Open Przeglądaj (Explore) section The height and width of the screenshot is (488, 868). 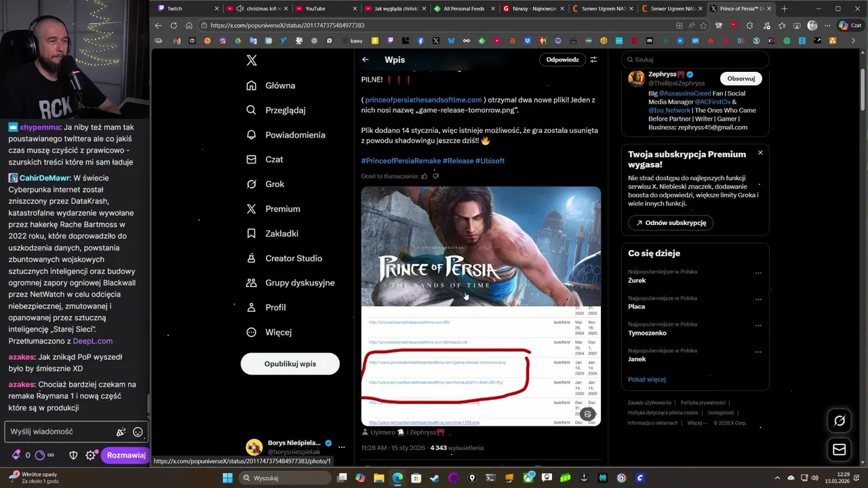point(276,110)
